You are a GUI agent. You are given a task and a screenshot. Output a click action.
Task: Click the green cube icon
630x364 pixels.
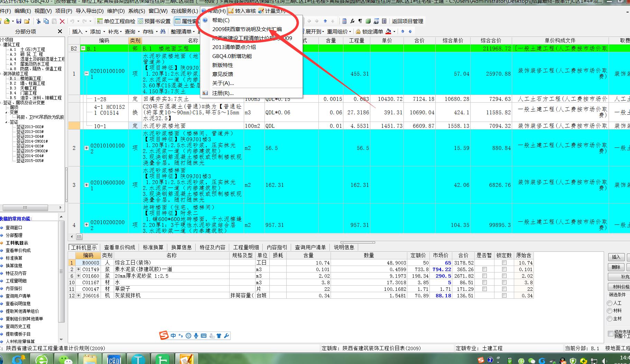pyautogui.click(x=368, y=21)
